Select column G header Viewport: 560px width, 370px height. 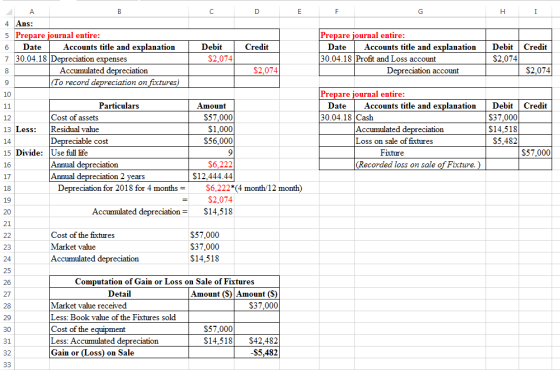(420, 11)
